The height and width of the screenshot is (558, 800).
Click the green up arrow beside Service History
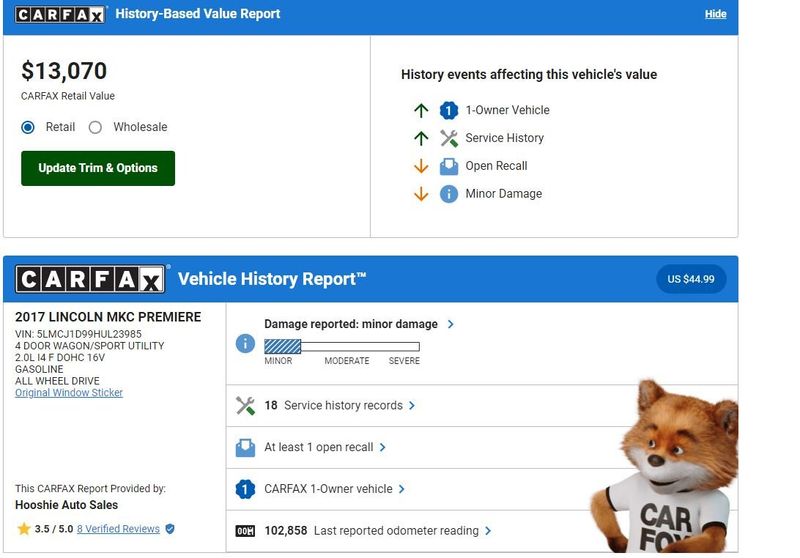click(x=421, y=138)
